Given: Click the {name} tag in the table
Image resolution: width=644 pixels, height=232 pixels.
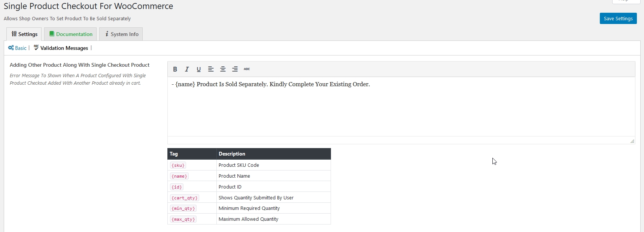Looking at the screenshot, I should [179, 176].
